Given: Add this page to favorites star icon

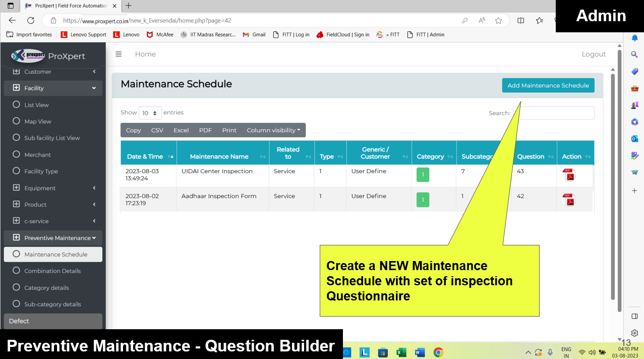Looking at the screenshot, I should click(498, 21).
